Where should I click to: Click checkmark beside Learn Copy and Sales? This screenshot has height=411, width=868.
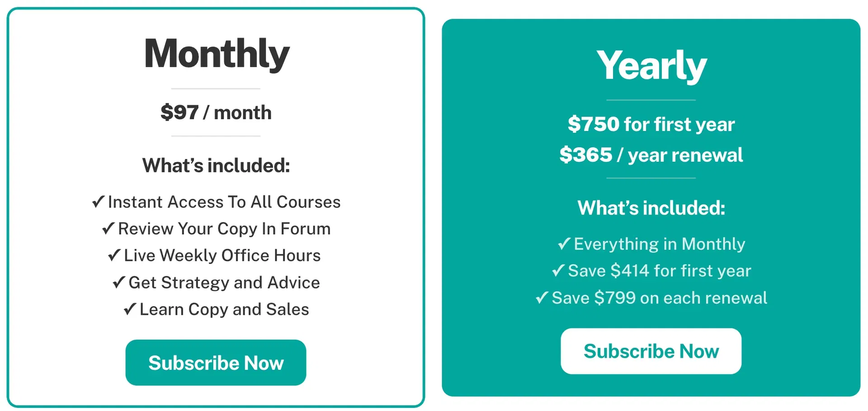pyautogui.click(x=130, y=309)
